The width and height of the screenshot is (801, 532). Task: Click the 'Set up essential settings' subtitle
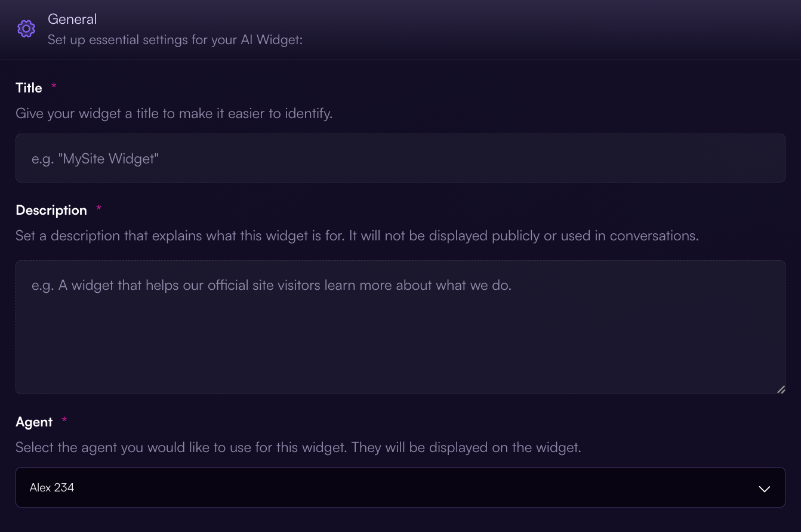coord(175,41)
